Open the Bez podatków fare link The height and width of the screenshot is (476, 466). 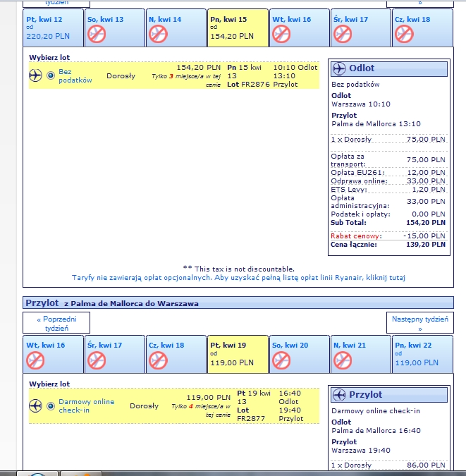pos(75,76)
